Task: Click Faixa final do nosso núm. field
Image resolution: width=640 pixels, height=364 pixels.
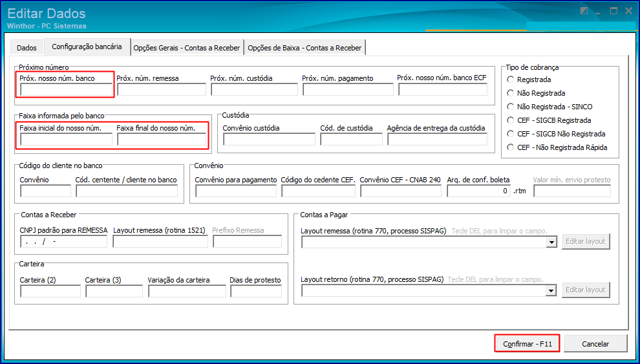Action: click(162, 140)
